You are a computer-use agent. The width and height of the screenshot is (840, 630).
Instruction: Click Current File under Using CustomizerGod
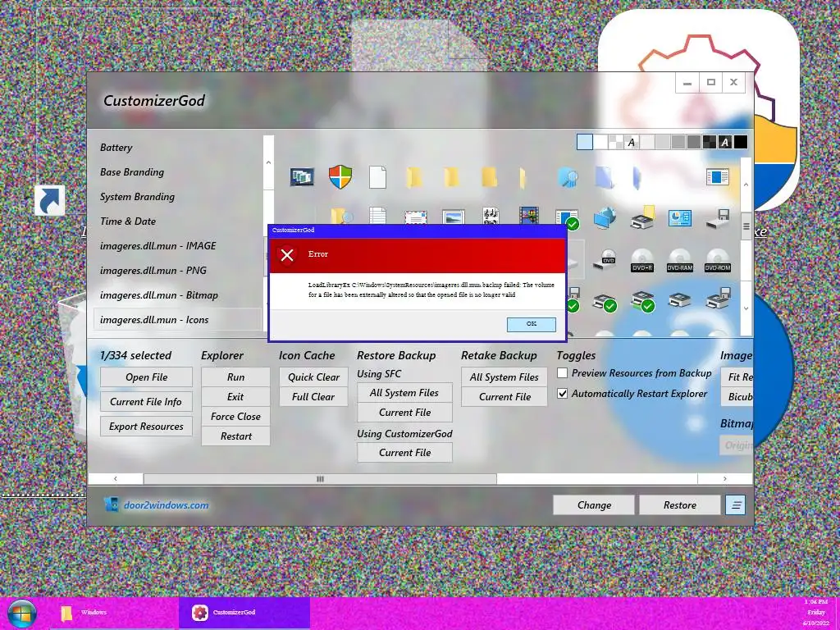tap(404, 453)
